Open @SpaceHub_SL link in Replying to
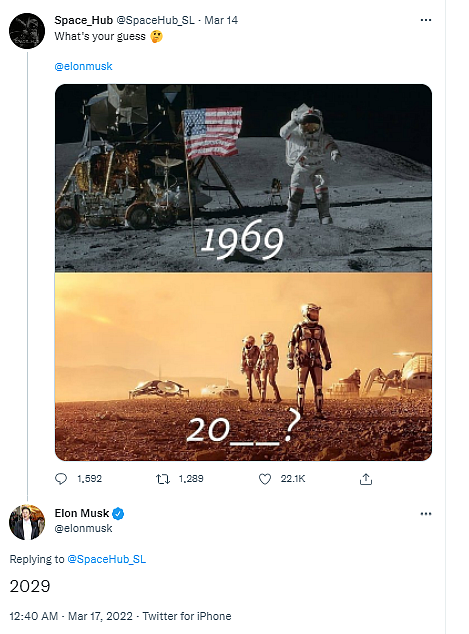Image resolution: width=469 pixels, height=634 pixels. point(107,559)
